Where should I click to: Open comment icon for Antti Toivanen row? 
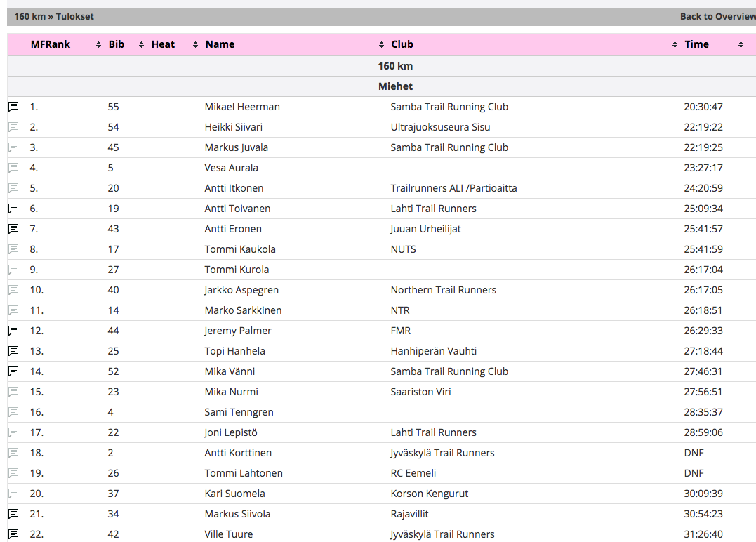point(13,208)
